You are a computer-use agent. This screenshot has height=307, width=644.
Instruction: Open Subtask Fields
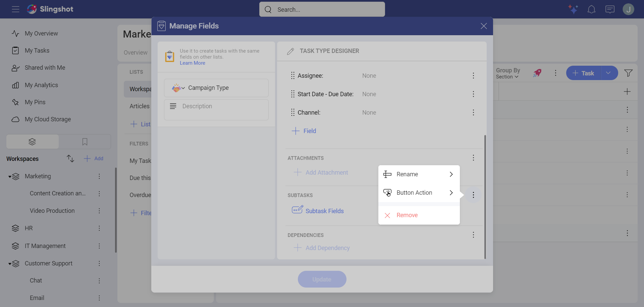click(318, 210)
